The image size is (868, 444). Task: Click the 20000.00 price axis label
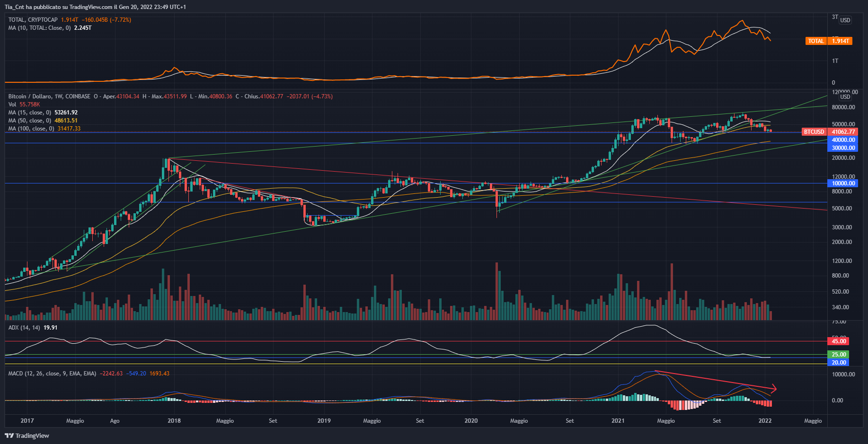[x=843, y=158]
